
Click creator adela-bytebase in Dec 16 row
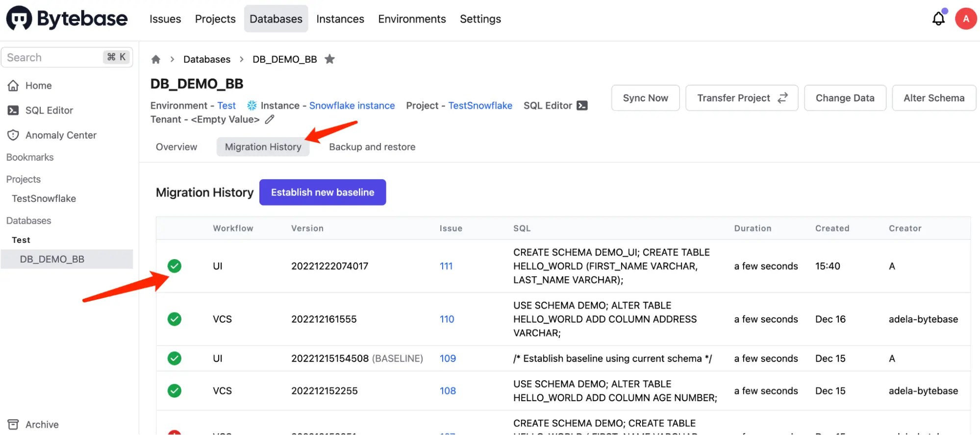[923, 319]
